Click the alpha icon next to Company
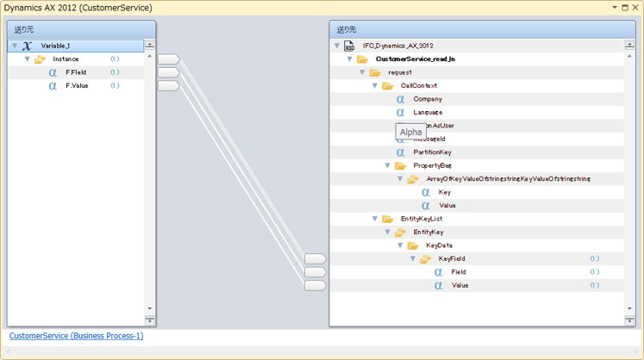 click(x=400, y=99)
